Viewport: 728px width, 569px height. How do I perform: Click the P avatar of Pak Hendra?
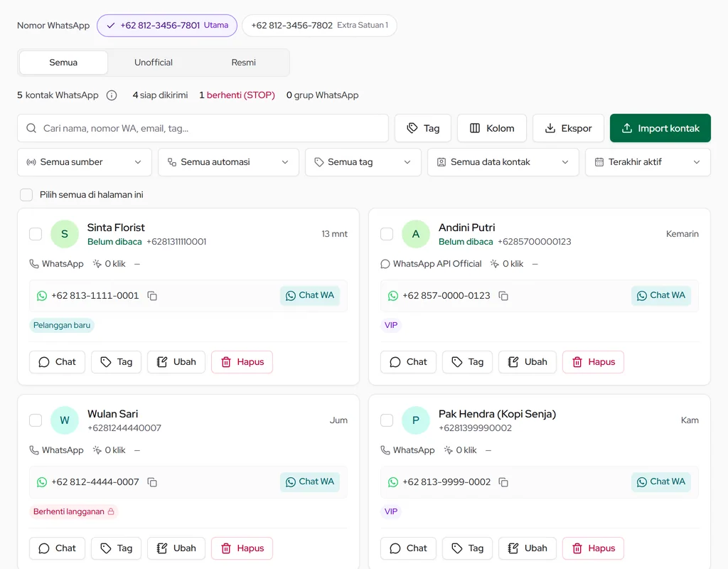(415, 420)
